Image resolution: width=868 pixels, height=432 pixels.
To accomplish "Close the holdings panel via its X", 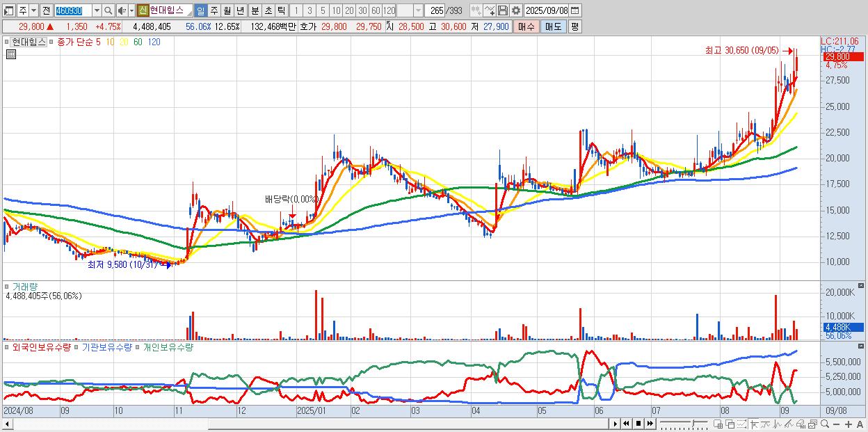I will coord(861,346).
